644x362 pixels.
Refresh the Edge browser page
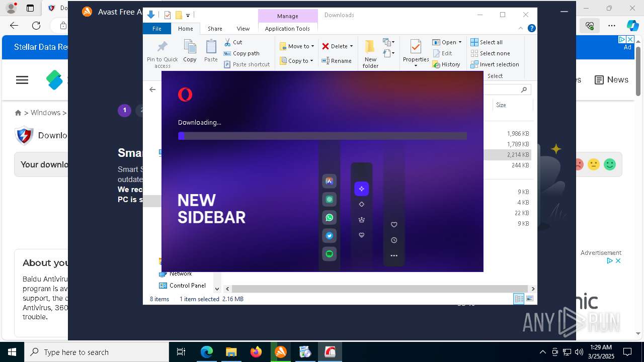click(x=36, y=25)
